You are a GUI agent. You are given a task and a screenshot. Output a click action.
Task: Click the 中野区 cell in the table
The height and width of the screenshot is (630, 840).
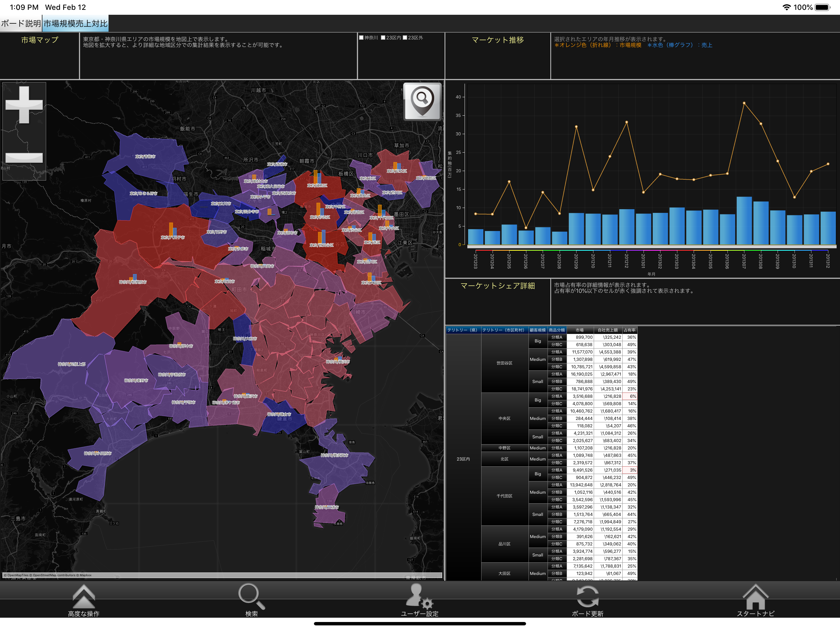504,448
